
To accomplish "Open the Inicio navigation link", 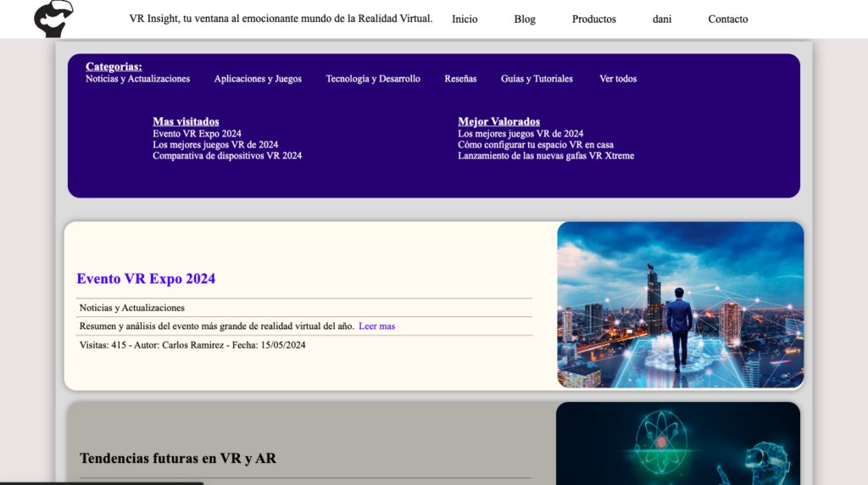I will [465, 19].
